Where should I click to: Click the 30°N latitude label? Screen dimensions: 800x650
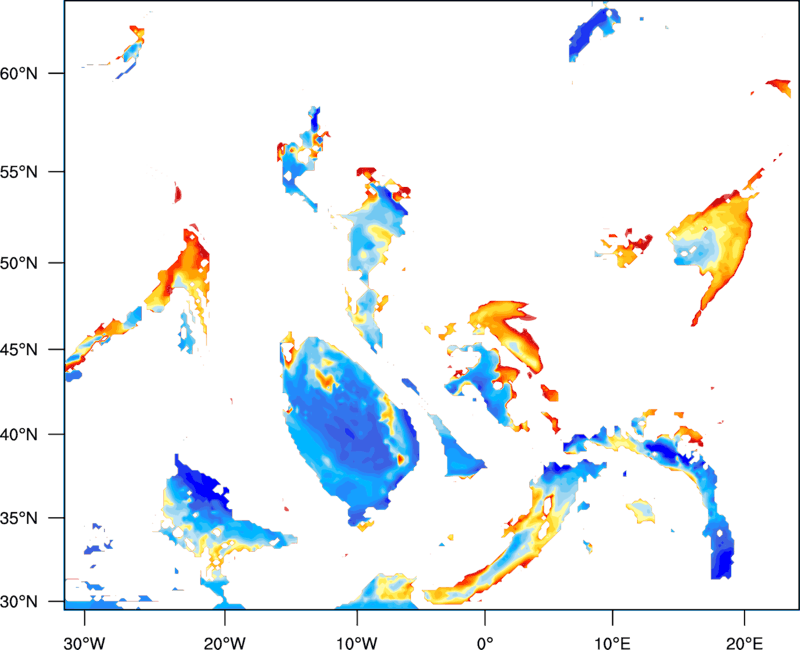click(x=19, y=602)
